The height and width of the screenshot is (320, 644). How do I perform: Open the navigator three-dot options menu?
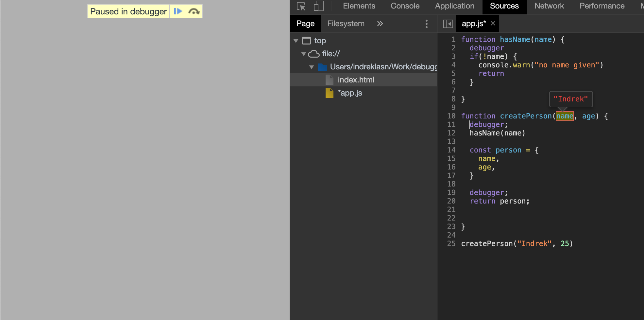click(x=427, y=23)
